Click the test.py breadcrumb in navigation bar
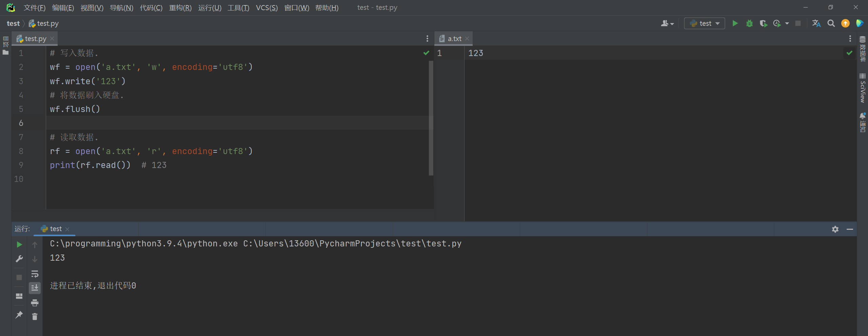Viewport: 868px width, 336px height. coord(44,23)
